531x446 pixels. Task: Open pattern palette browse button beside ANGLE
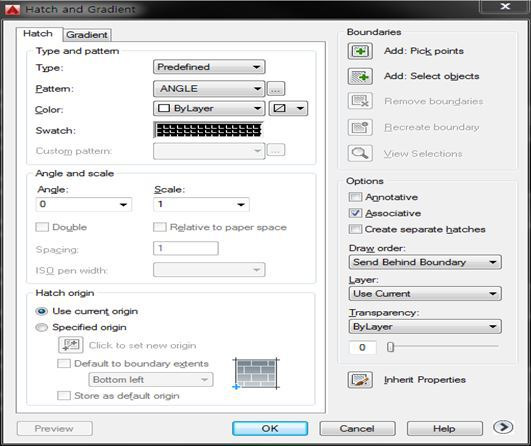(276, 89)
